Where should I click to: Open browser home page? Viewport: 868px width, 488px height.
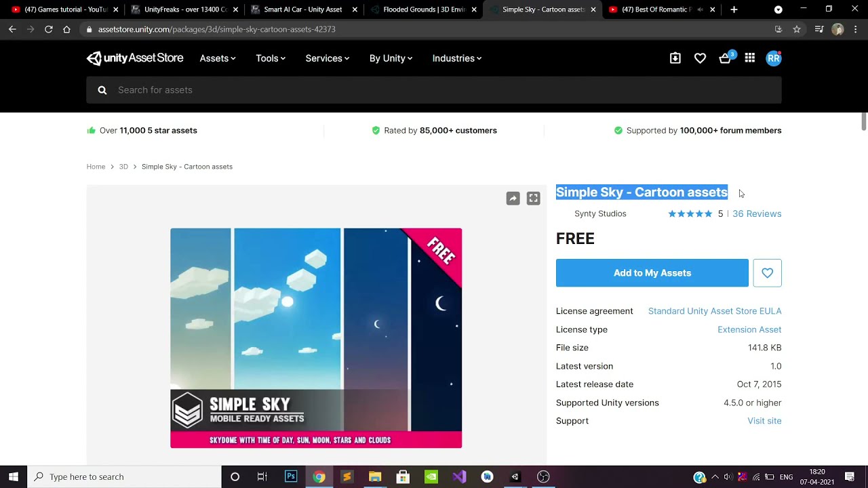click(66, 29)
